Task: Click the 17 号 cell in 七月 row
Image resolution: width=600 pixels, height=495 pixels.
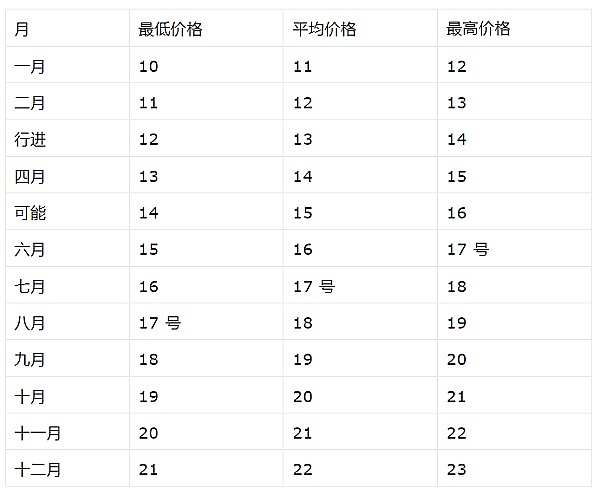Action: coord(314,287)
